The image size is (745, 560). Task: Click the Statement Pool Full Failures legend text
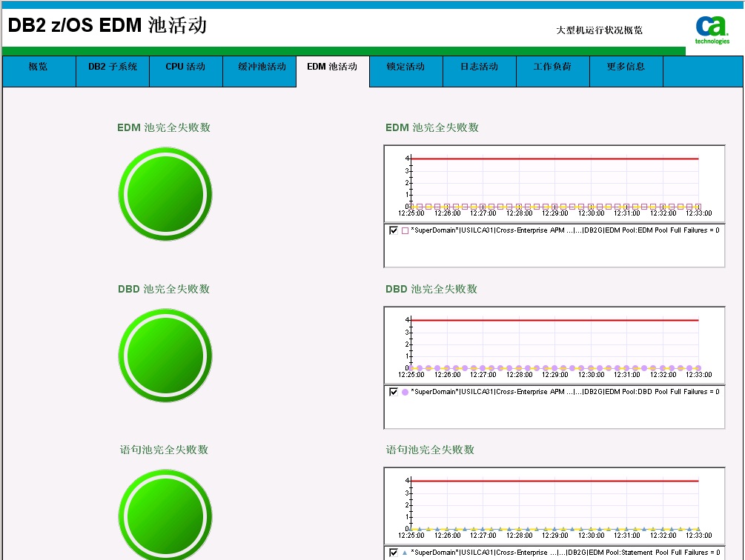coord(566,553)
